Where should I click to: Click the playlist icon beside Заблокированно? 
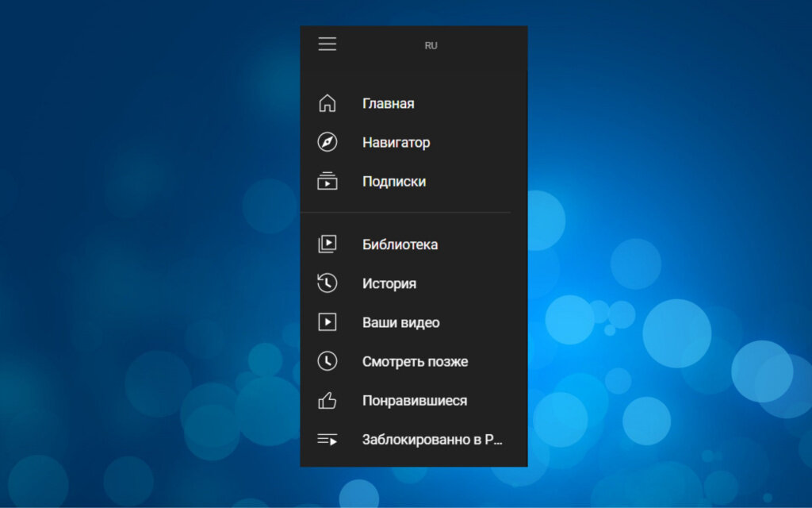coord(327,440)
